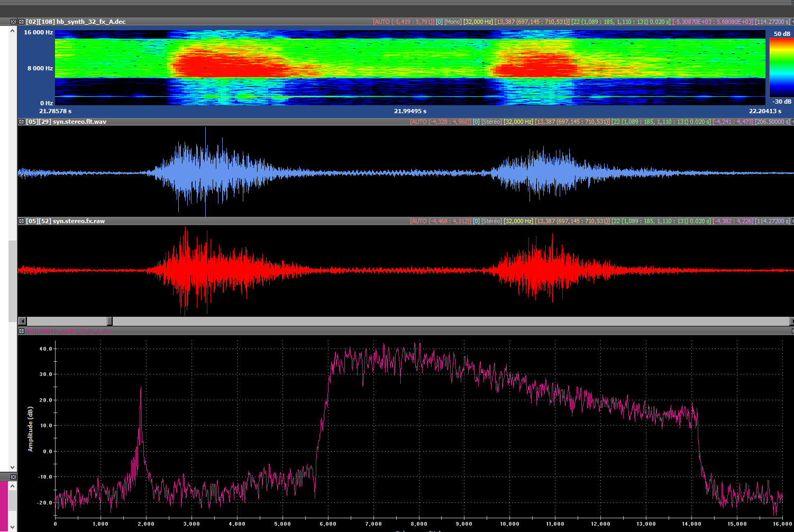This screenshot has height=532, width=794.
Task: Click the right-edge icon of the spectrogram header
Action: click(x=792, y=22)
